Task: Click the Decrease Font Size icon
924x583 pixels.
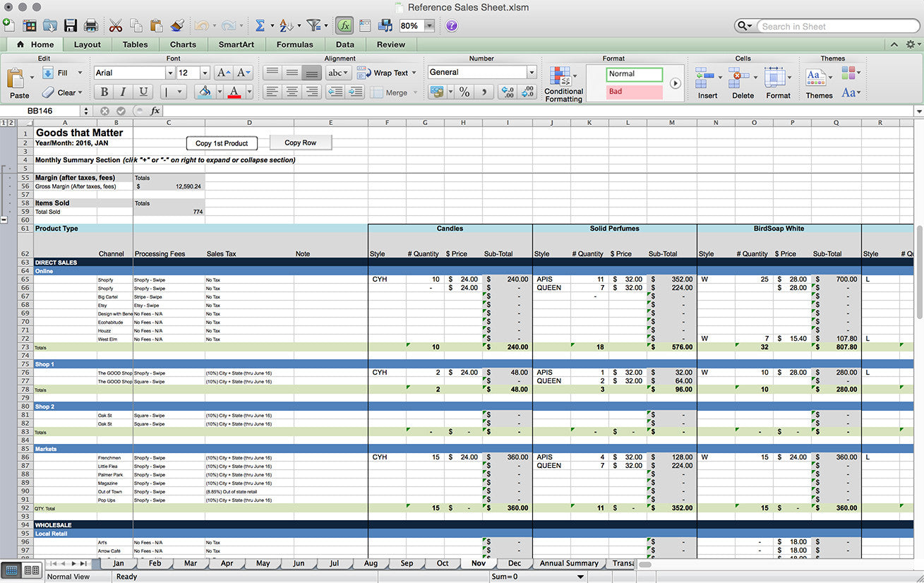Action: point(244,73)
